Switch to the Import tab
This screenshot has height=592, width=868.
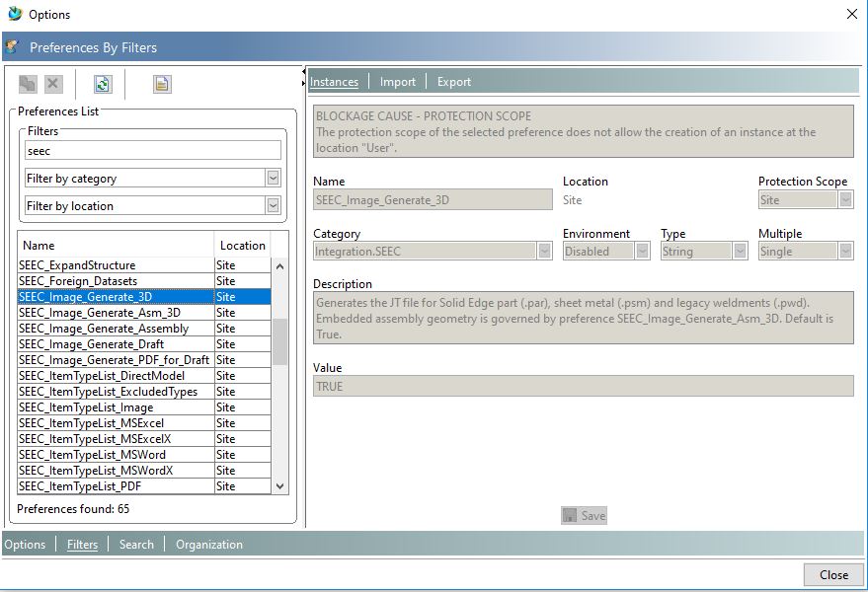397,81
